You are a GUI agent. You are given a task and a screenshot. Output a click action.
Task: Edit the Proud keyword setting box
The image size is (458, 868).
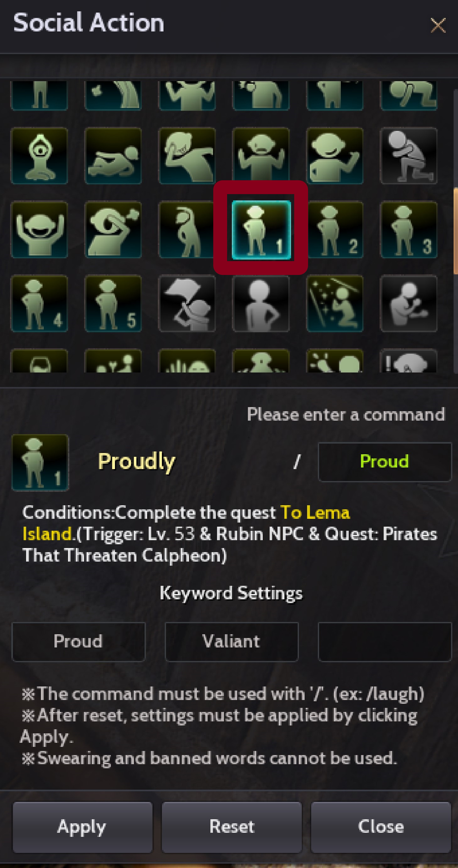pyautogui.click(x=78, y=641)
